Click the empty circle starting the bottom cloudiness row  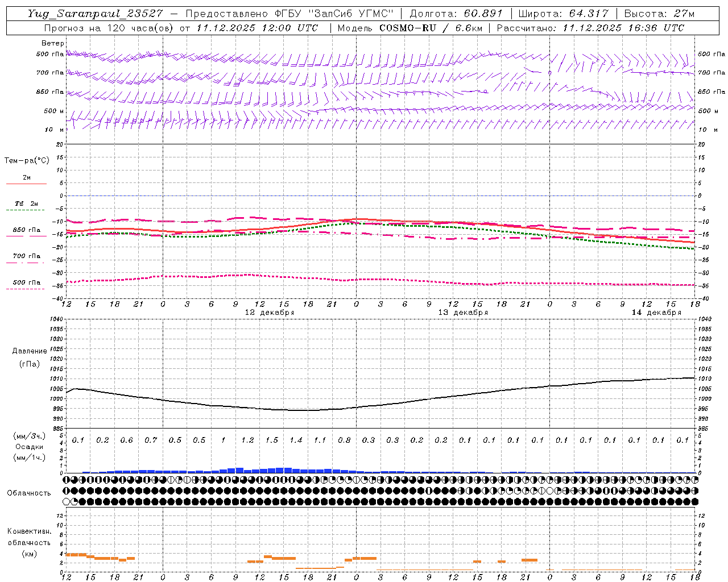(x=67, y=501)
